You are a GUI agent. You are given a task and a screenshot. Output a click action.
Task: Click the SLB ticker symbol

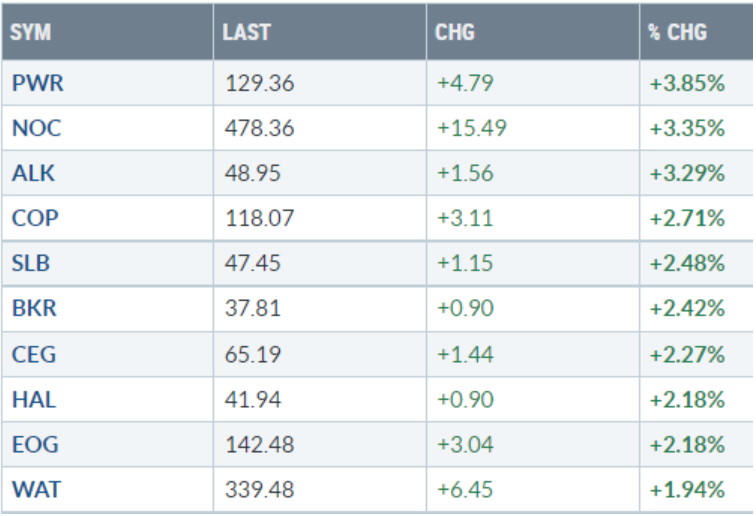(31, 264)
